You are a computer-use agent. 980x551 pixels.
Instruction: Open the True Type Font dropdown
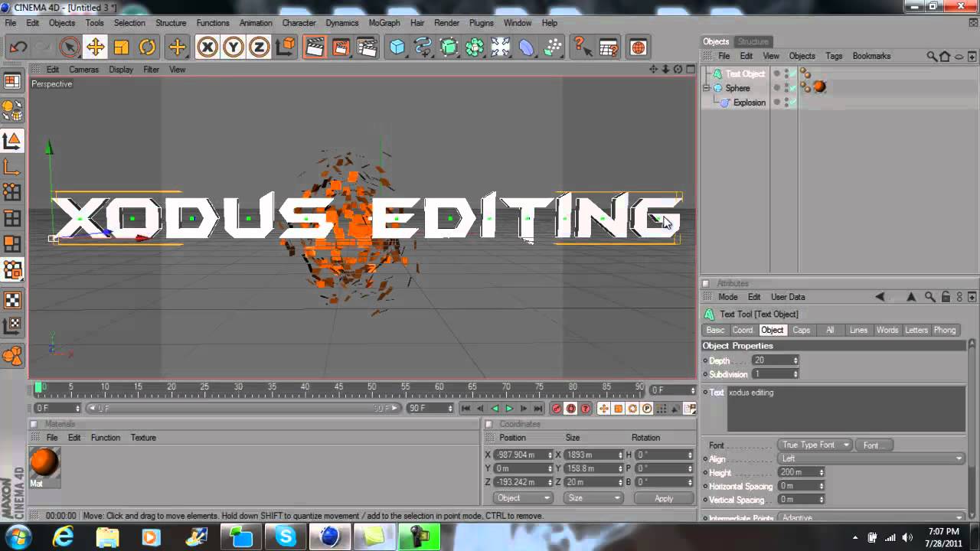click(x=815, y=445)
